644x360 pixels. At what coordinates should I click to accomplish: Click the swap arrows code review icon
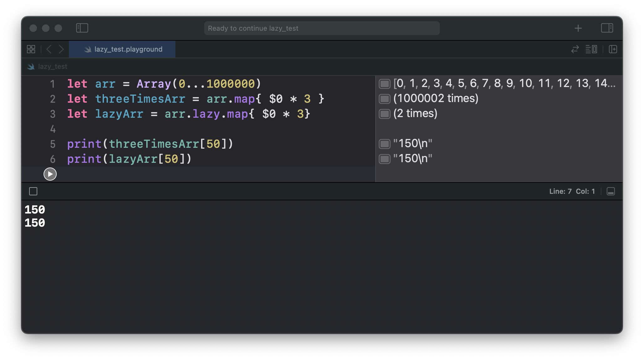(x=575, y=49)
